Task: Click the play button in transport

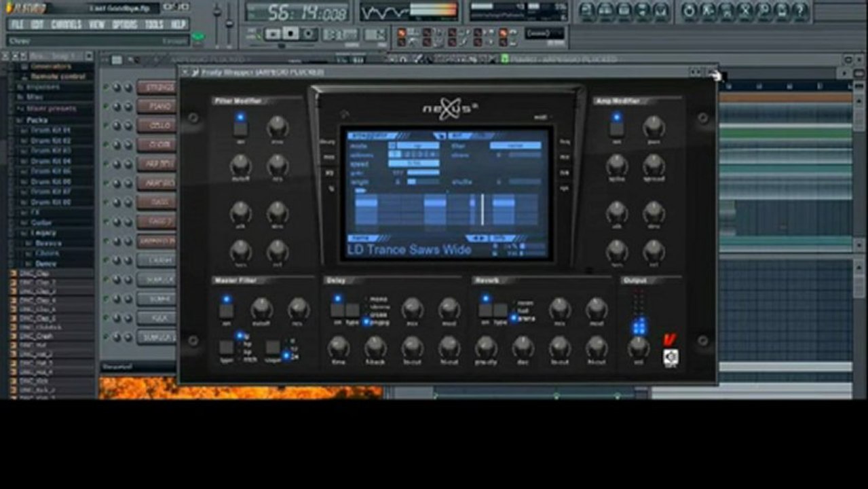Action: [x=273, y=34]
